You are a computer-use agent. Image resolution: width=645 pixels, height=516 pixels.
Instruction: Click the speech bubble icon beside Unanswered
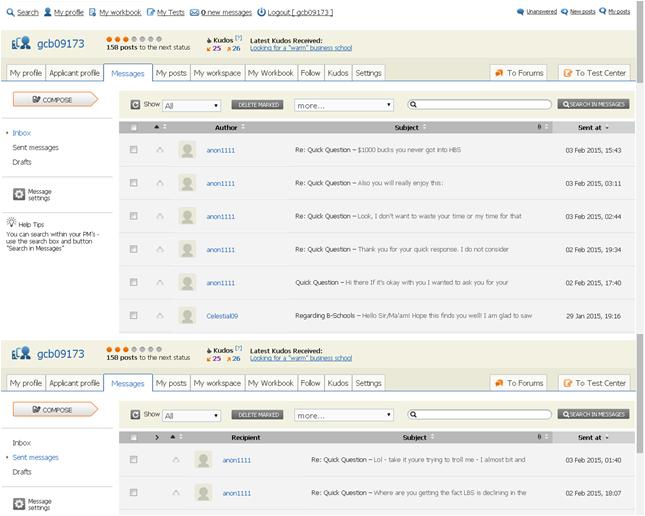520,12
